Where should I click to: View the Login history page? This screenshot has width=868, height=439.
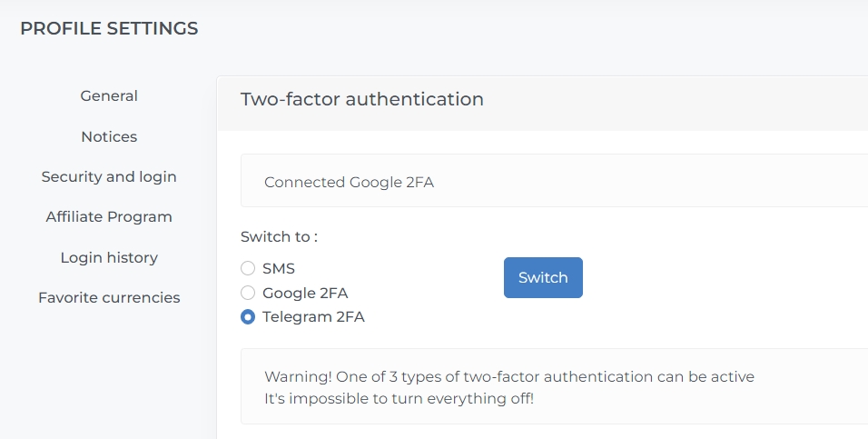(109, 257)
